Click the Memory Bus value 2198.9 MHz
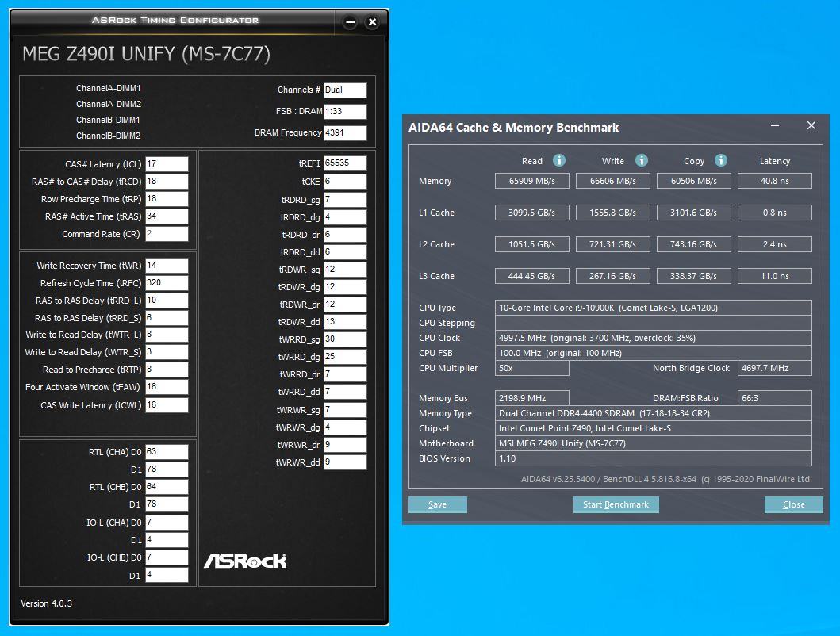This screenshot has width=840, height=636. 532,398
